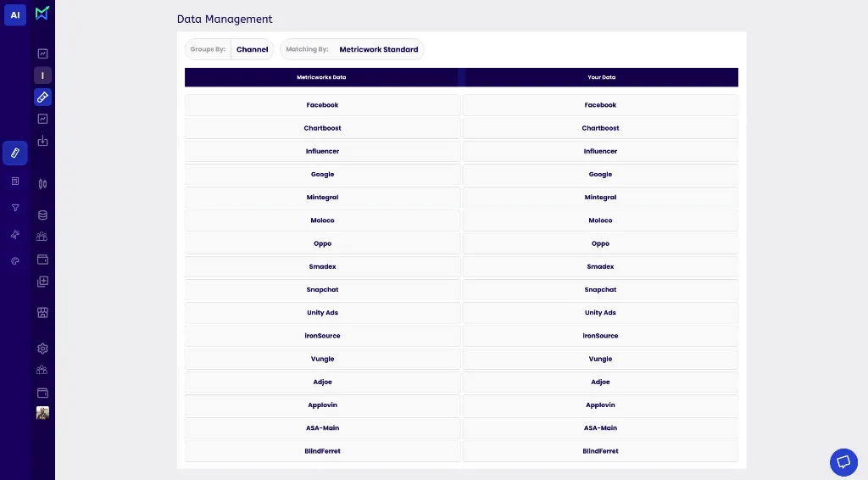Open the Groups By Channel dropdown
The height and width of the screenshot is (480, 868).
click(x=229, y=49)
